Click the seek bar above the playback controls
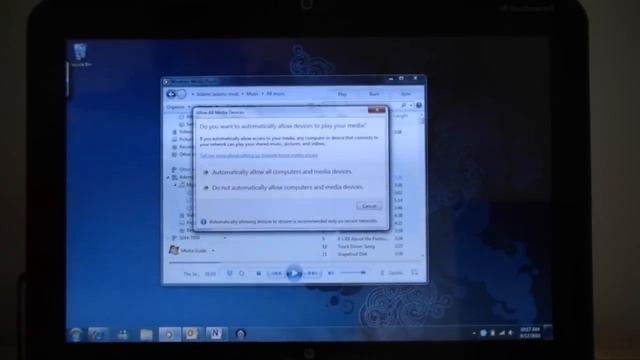The height and width of the screenshot is (360, 640). tap(295, 262)
